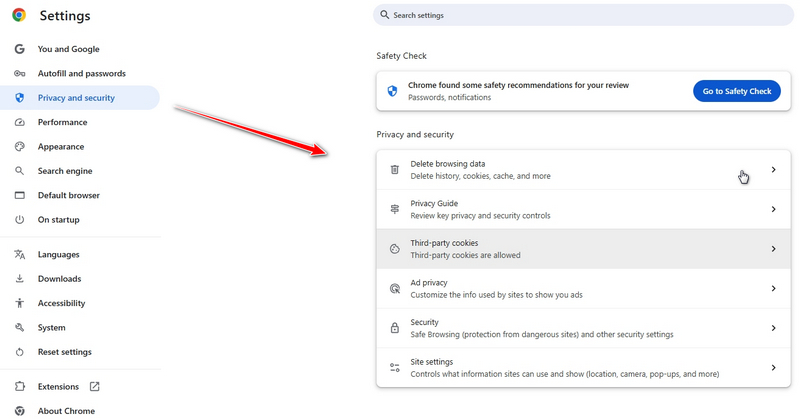Click the Chrome logo icon

point(19,15)
